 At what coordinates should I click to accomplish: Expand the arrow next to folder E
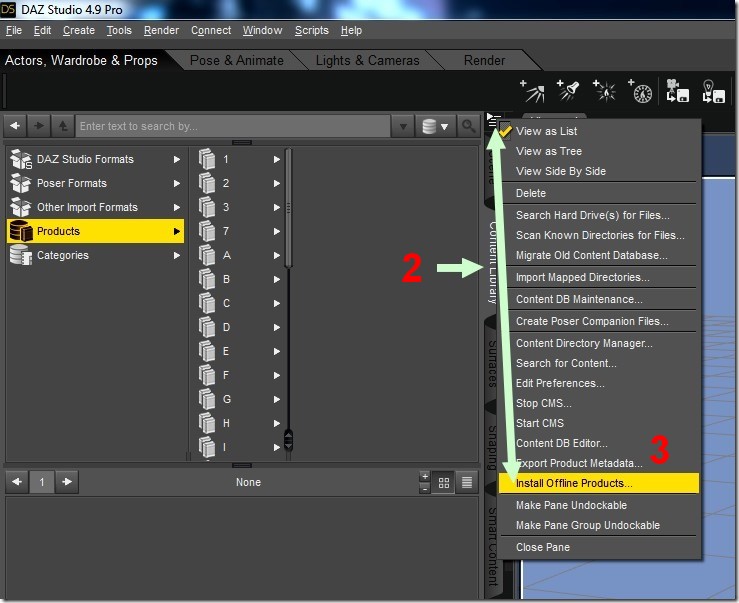277,351
